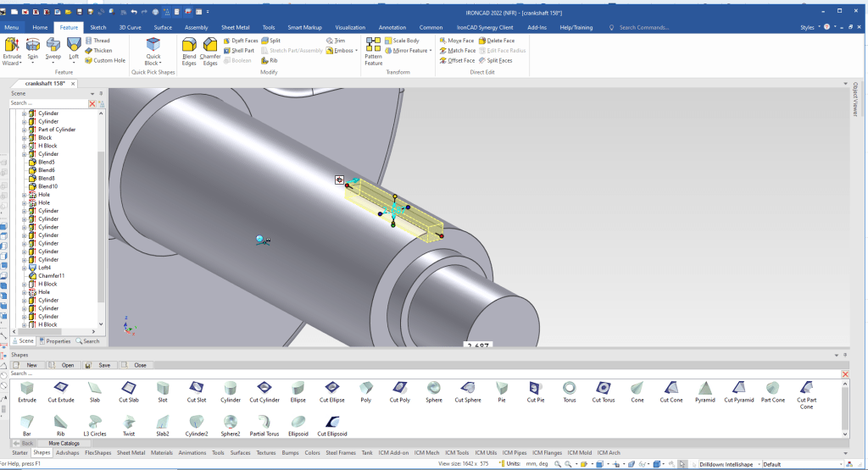The width and height of the screenshot is (868, 470).
Task: Select the Partial Torus catalog shape
Action: pos(264,421)
